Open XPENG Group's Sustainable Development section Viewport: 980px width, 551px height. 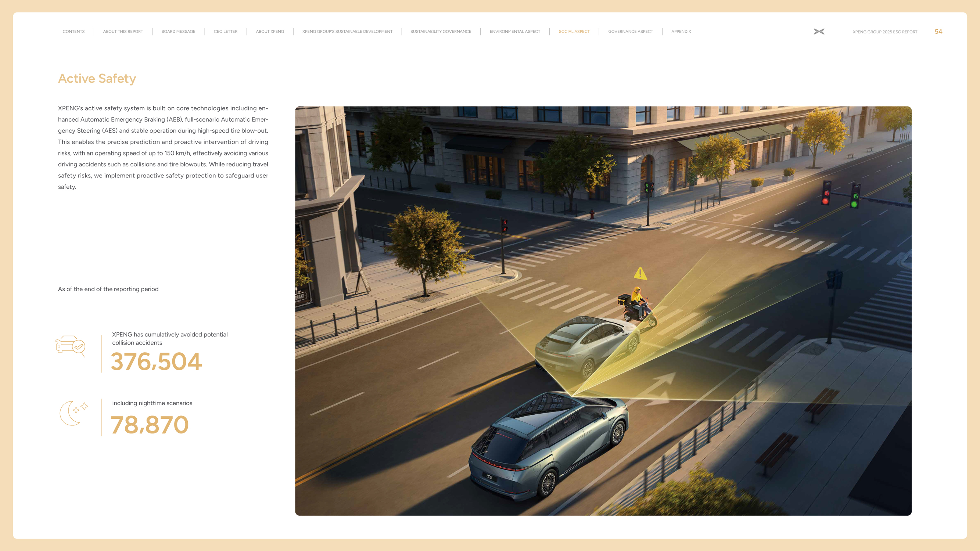tap(347, 32)
